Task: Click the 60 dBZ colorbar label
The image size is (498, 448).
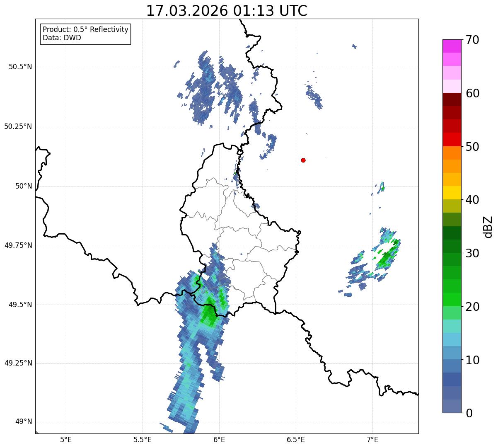Action: click(x=472, y=93)
